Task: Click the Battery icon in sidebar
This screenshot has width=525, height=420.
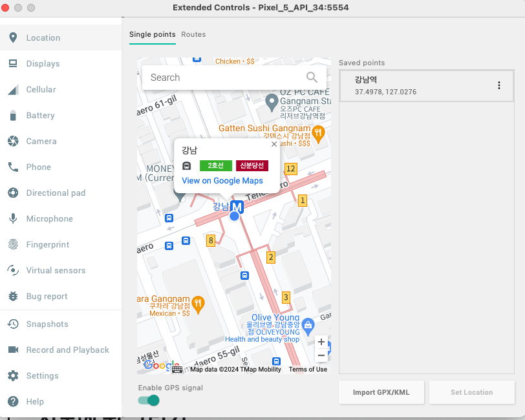Action: [x=13, y=115]
